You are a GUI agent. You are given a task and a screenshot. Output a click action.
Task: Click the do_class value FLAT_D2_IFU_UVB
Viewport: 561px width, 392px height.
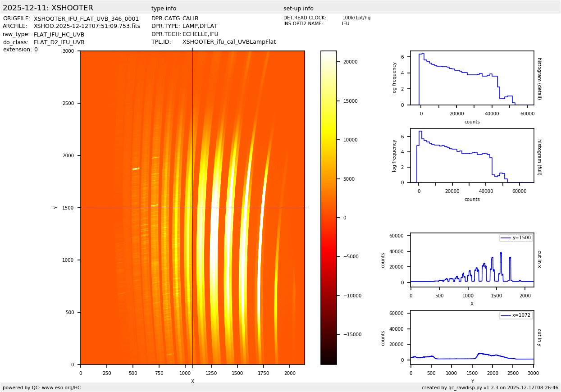click(59, 42)
